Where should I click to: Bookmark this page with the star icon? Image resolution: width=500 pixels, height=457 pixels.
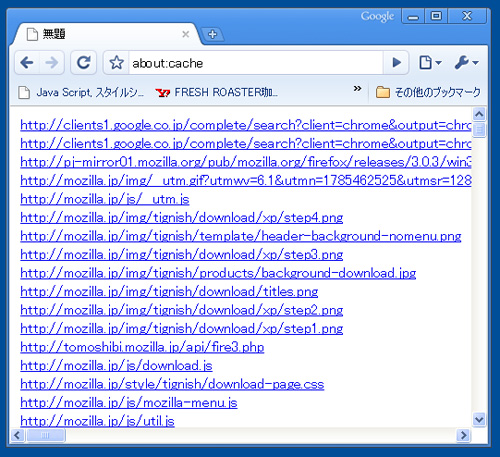pyautogui.click(x=116, y=63)
